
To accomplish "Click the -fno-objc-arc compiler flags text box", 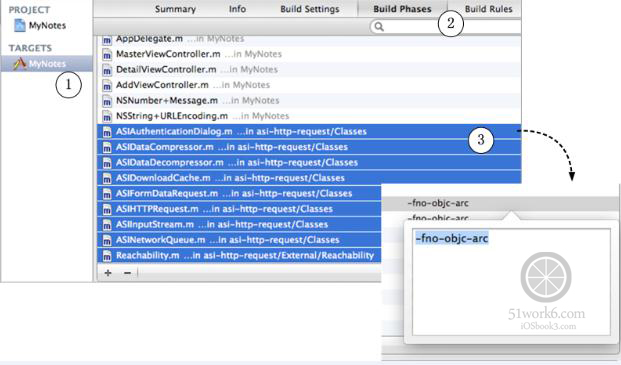I will point(511,282).
